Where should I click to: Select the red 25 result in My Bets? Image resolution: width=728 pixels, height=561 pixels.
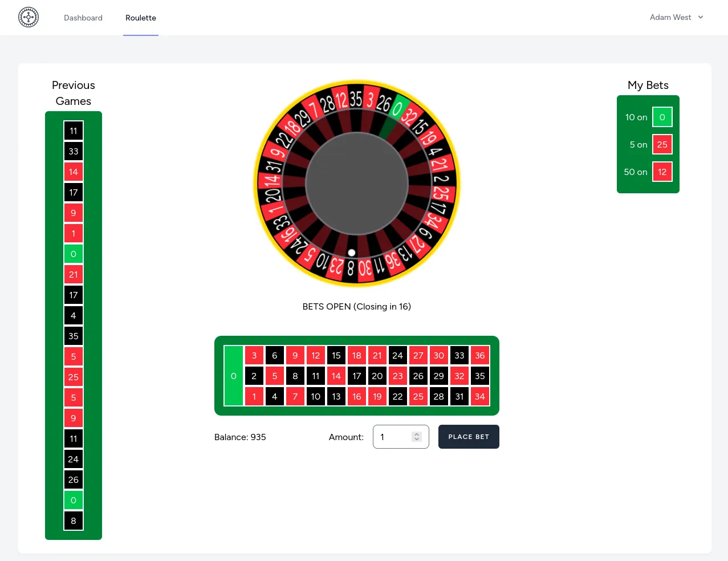coord(662,144)
